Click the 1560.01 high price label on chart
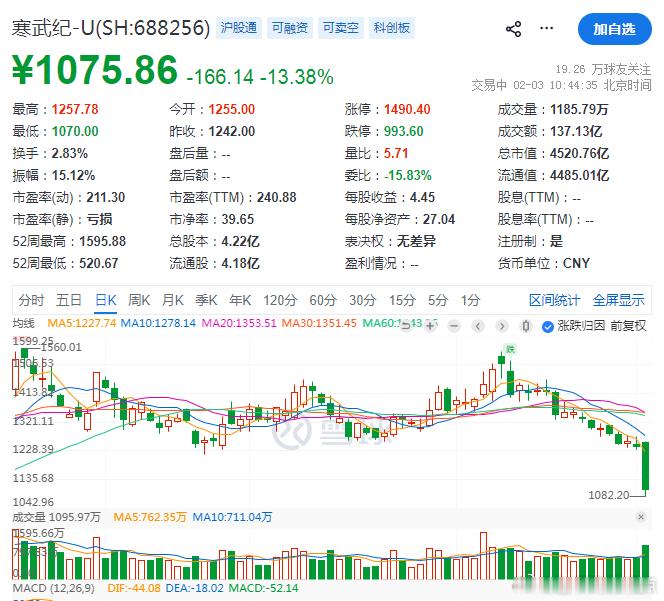 click(x=61, y=347)
